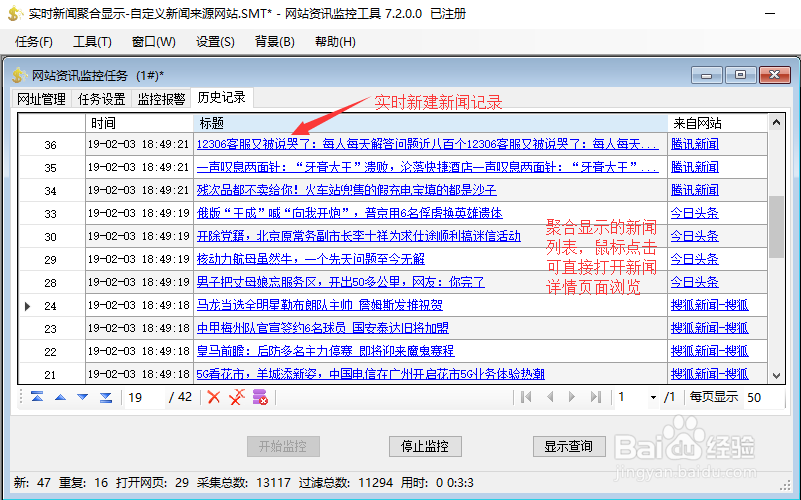The image size is (801, 500).
Task: Open the 中甲梅州队官宣签约6名球员 link
Action: coord(323,328)
